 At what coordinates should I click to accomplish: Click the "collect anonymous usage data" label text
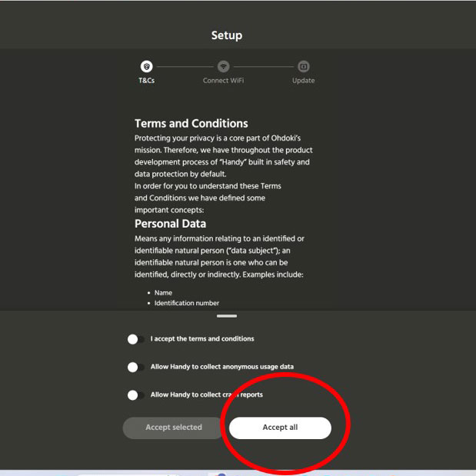click(222, 367)
